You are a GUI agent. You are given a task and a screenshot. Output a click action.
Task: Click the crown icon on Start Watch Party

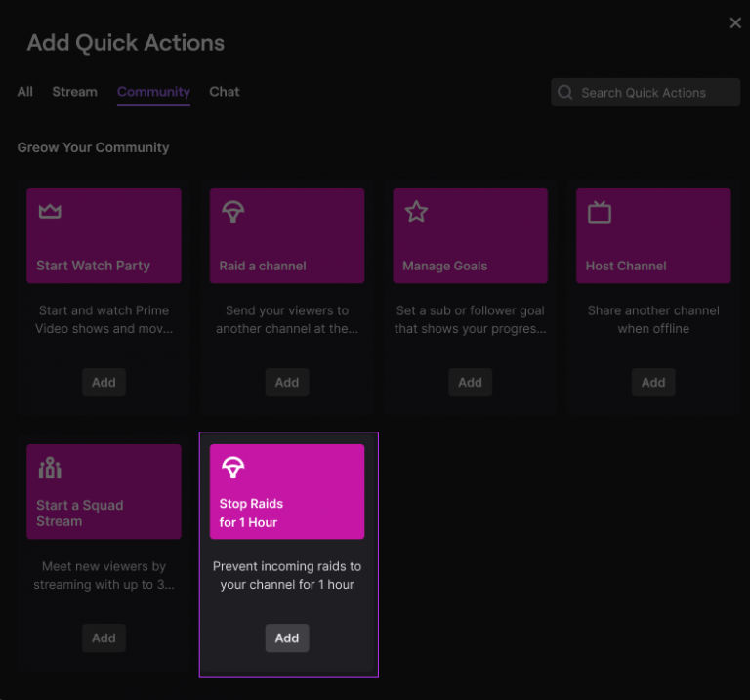pyautogui.click(x=50, y=212)
